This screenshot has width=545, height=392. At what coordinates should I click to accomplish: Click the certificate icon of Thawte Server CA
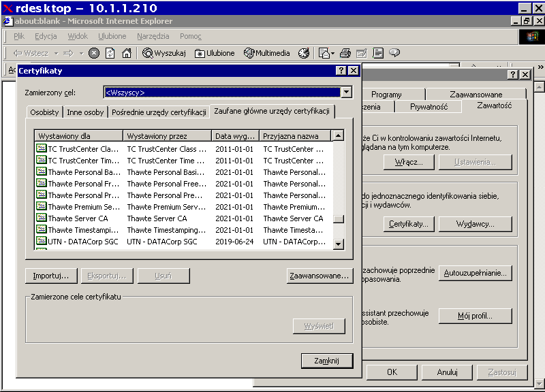pos(42,218)
